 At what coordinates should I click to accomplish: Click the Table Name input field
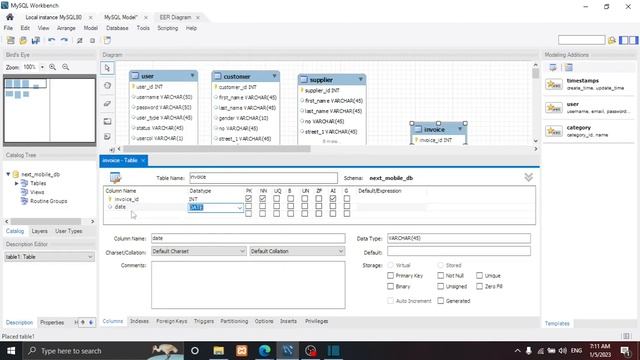click(263, 178)
